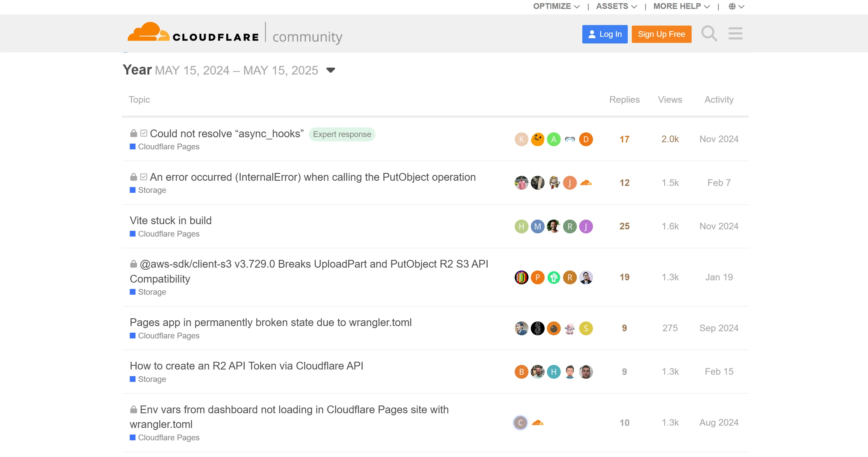Open the aws-sdk client-s3 v3.729.0 topic
The height and width of the screenshot is (457, 868).
coord(309,271)
